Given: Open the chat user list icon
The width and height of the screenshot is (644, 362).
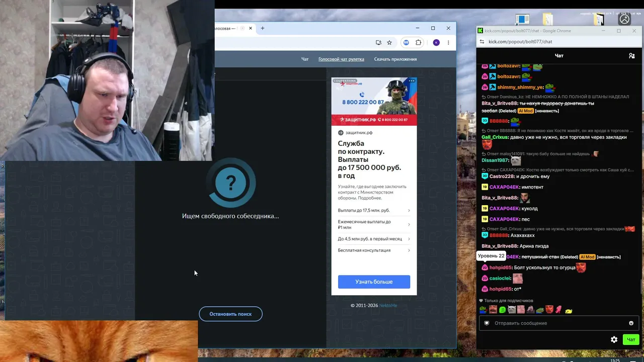Looking at the screenshot, I should 632,56.
